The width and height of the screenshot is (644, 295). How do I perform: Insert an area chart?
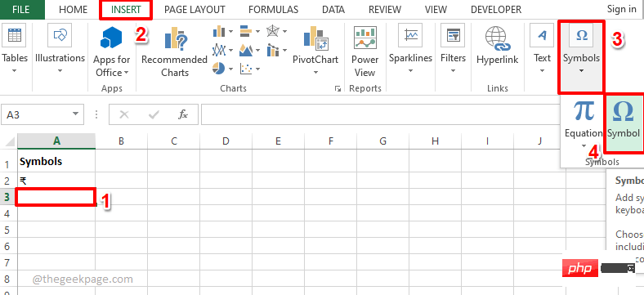coord(246,50)
